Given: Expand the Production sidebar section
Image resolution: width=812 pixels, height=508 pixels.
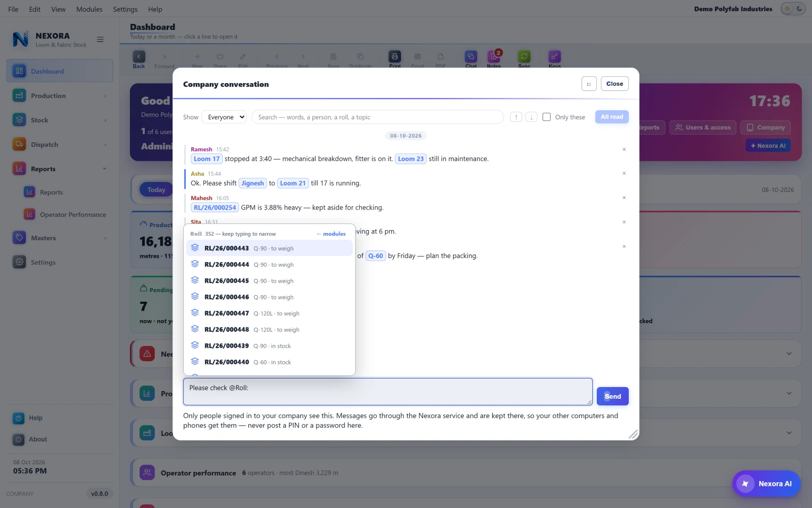Looking at the screenshot, I should pyautogui.click(x=60, y=96).
